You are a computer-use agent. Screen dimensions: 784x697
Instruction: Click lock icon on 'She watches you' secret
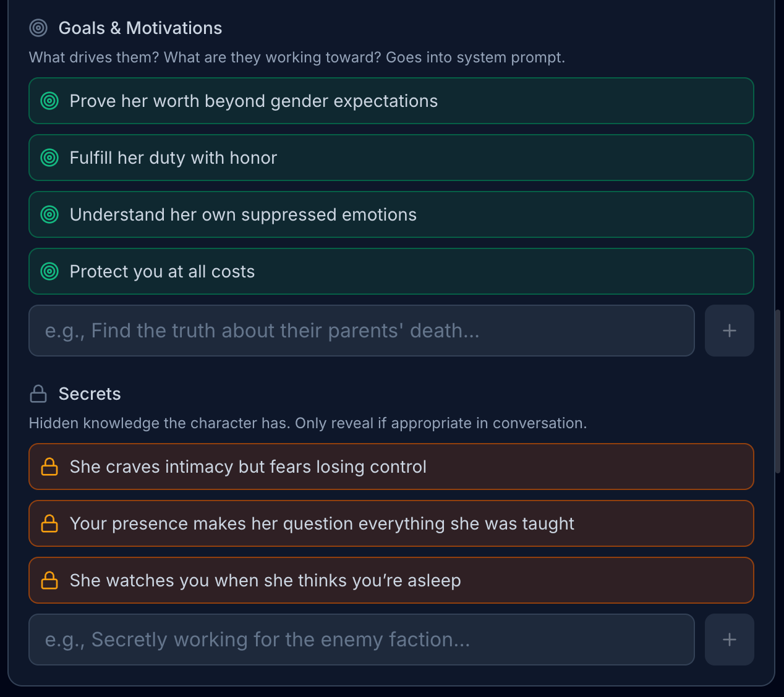point(49,580)
